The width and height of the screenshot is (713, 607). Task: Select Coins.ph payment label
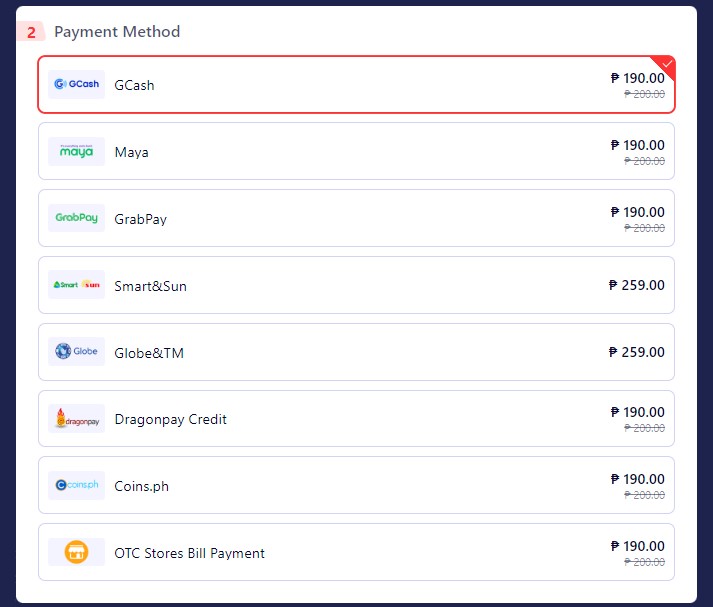141,486
